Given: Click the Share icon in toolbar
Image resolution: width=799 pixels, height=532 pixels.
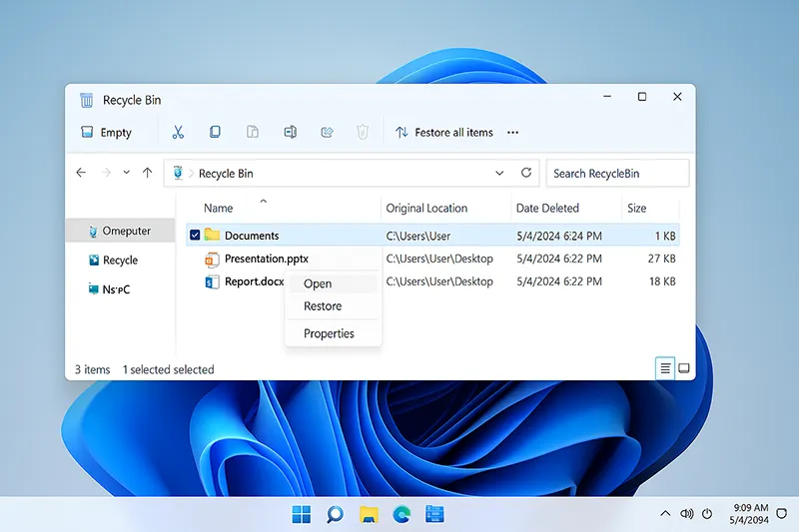Looking at the screenshot, I should tap(327, 132).
